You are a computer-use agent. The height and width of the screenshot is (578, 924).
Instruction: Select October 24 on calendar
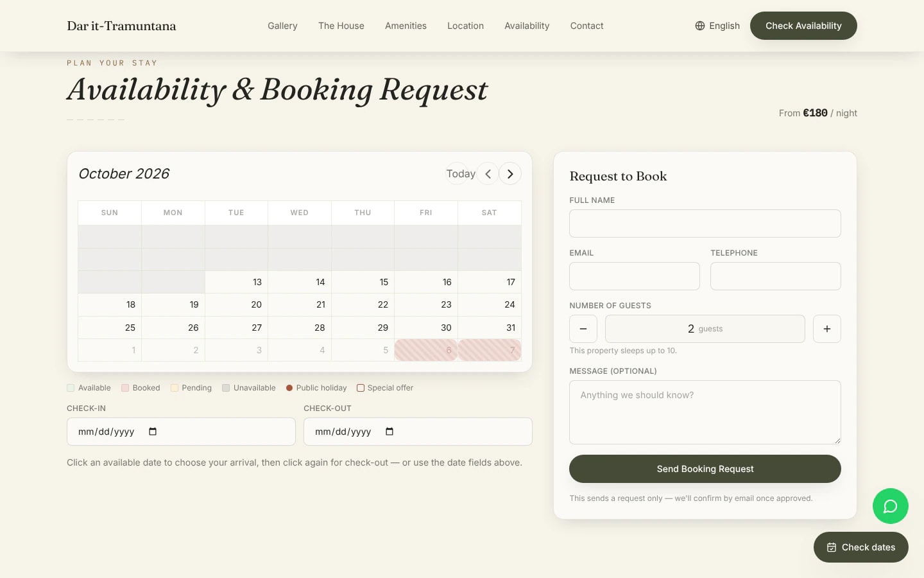pos(490,304)
